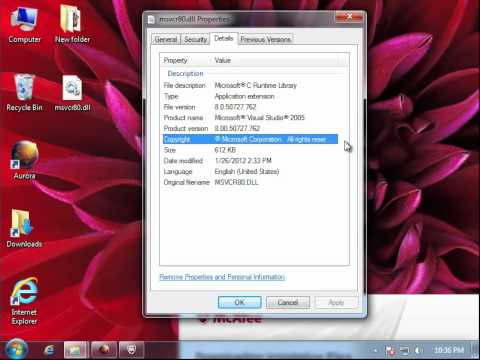Image resolution: width=480 pixels, height=360 pixels.
Task: Select the Size row showing 612 KB
Action: [250, 150]
